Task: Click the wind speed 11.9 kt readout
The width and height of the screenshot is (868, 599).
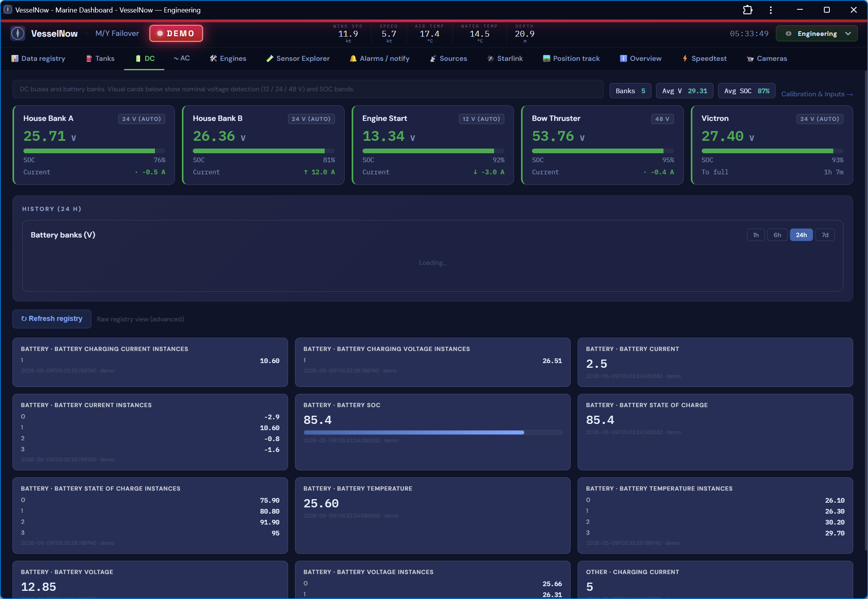Action: click(348, 34)
